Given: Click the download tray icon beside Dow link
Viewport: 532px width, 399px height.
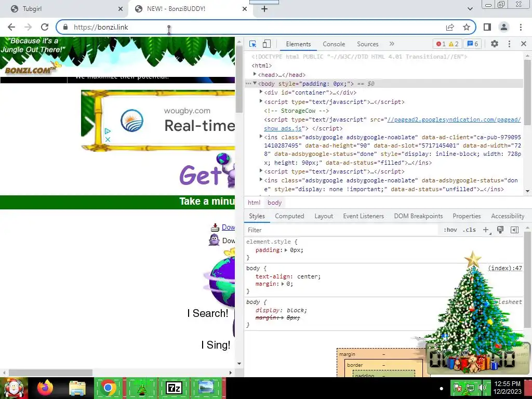Looking at the screenshot, I should point(215,228).
